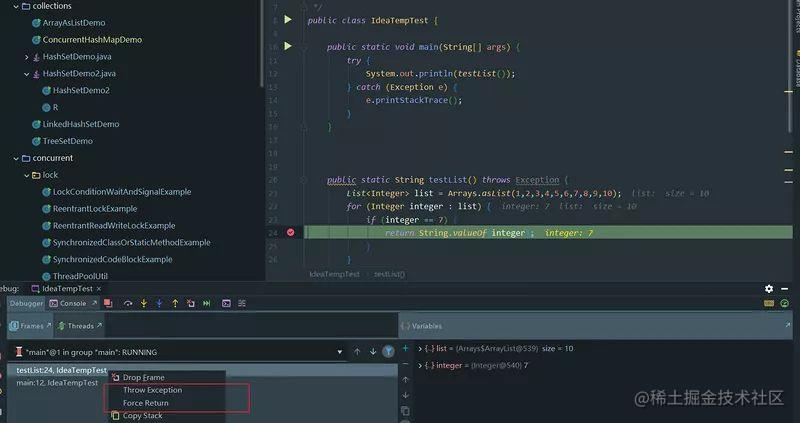Expand the list variable
Screen dimensions: 800x423
(x=420, y=349)
